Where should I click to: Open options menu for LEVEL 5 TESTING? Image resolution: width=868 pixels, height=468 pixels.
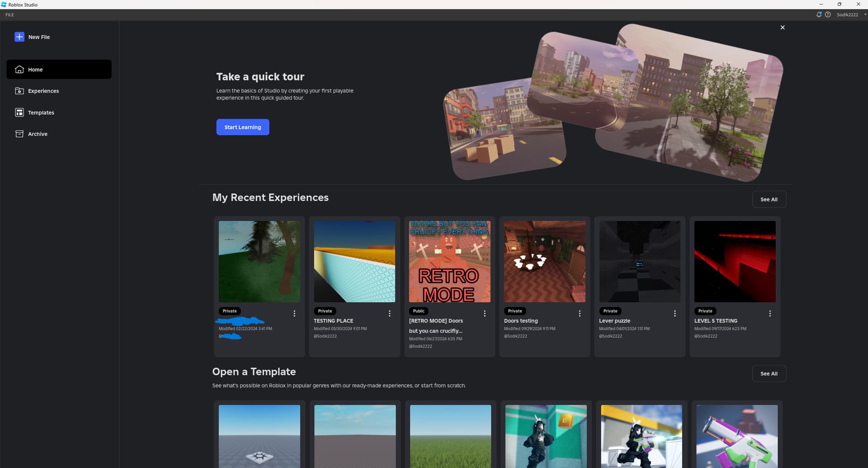(770, 314)
